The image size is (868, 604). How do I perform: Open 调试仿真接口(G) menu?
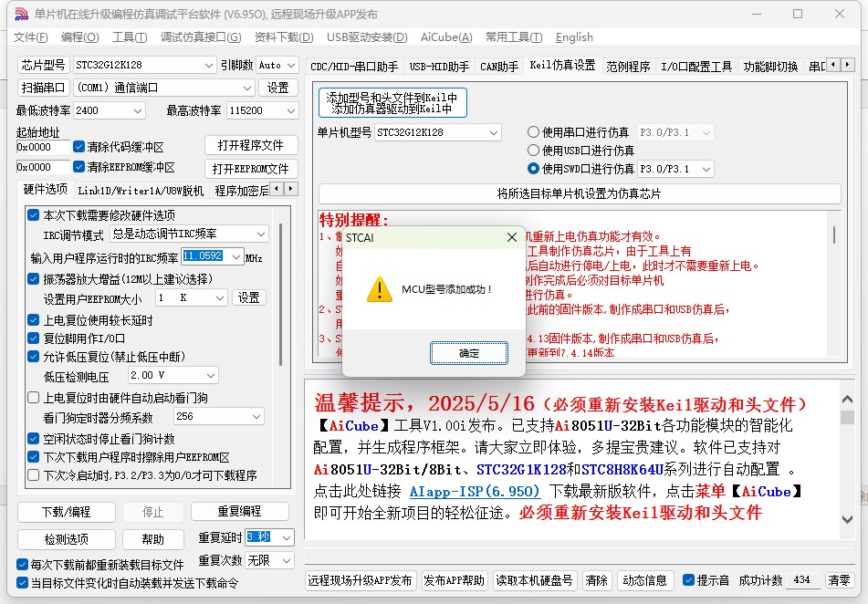click(x=201, y=37)
